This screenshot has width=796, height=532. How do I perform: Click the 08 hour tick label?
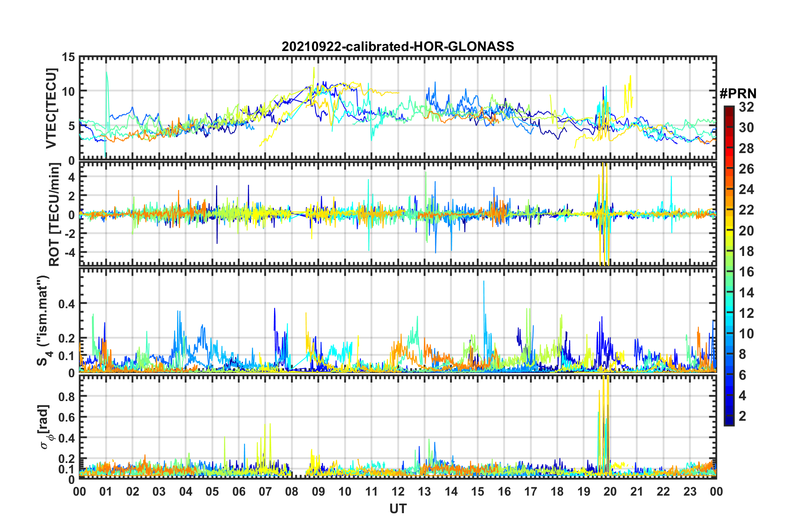tap(292, 491)
